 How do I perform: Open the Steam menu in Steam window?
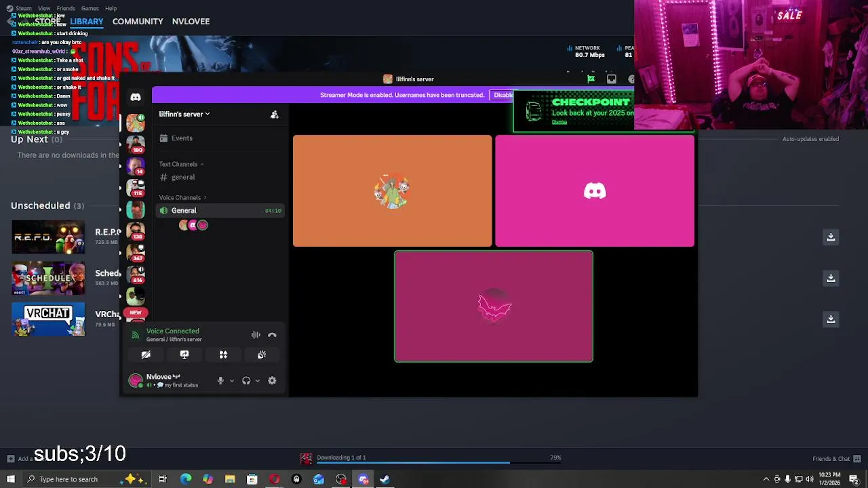point(24,8)
